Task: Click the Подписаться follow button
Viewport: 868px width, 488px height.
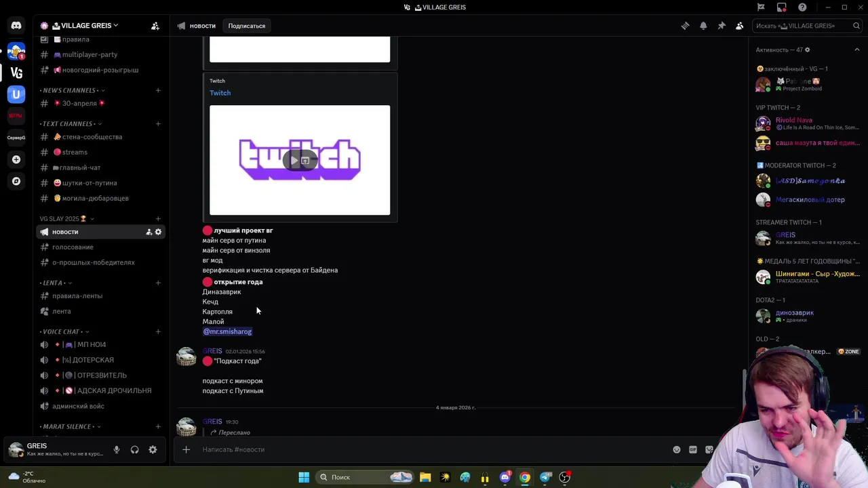Action: [247, 26]
